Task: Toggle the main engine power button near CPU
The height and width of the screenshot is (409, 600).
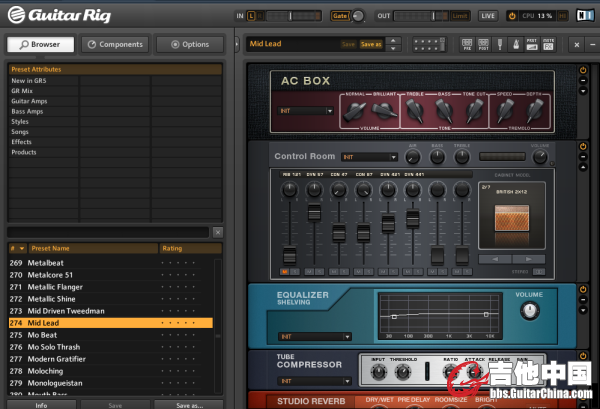Action: coord(512,16)
